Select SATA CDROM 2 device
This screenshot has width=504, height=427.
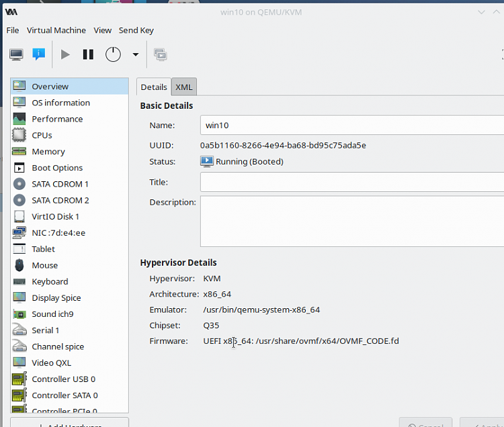click(x=69, y=200)
